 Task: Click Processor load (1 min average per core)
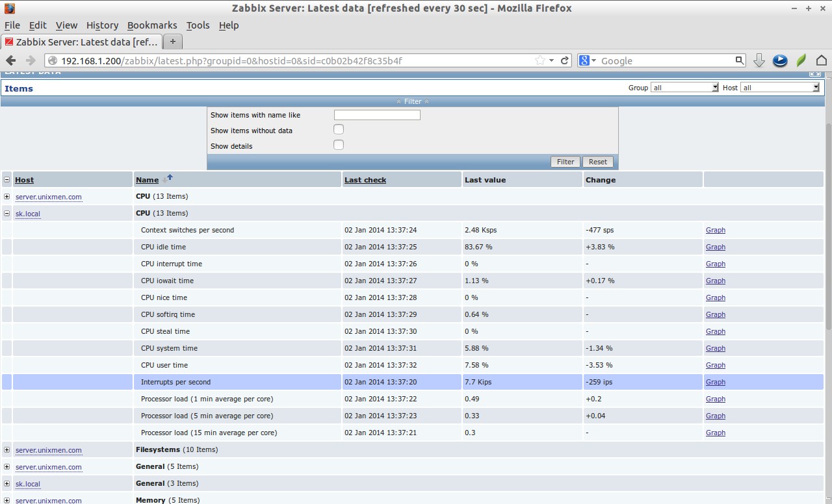point(207,399)
